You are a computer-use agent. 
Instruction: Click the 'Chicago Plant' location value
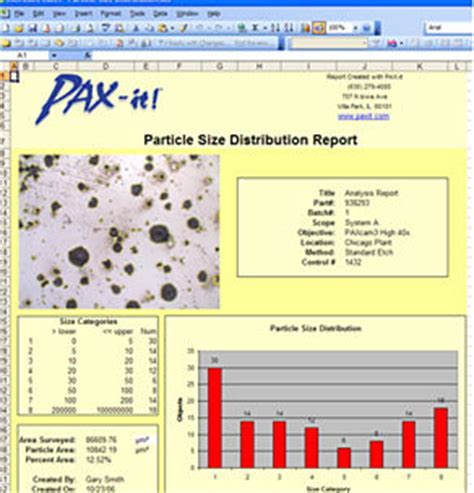(368, 242)
